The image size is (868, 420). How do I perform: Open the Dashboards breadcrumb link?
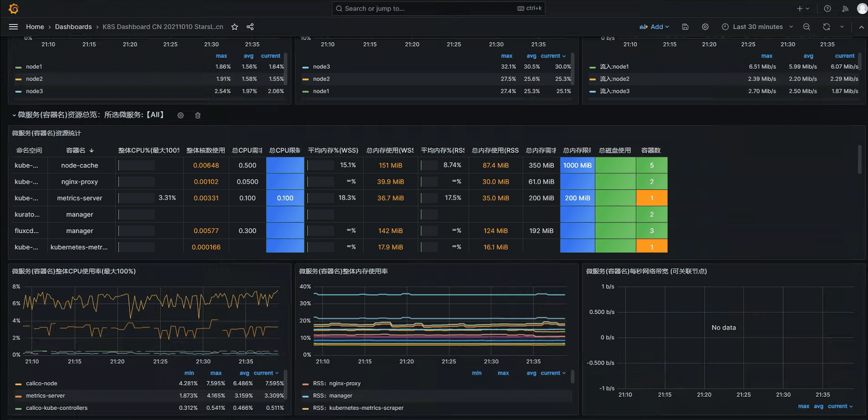click(x=73, y=27)
